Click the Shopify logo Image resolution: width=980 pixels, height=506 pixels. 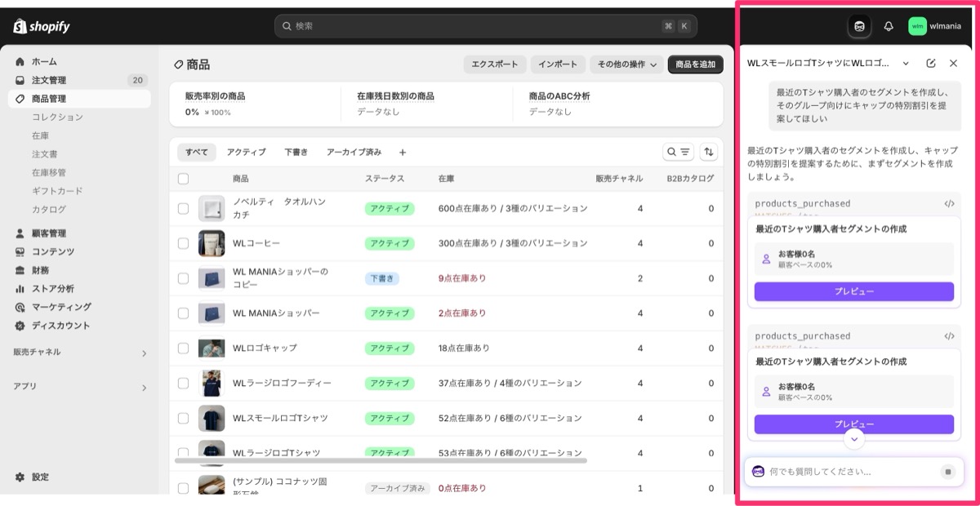tap(42, 26)
